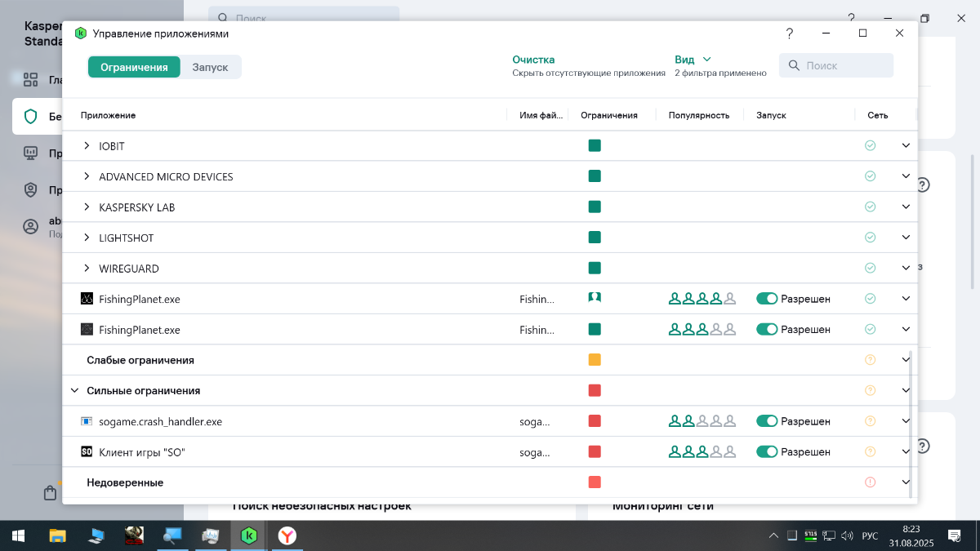Show hidden tray icons with the taskbar chevron
This screenshot has height=551, width=980.
point(773,535)
